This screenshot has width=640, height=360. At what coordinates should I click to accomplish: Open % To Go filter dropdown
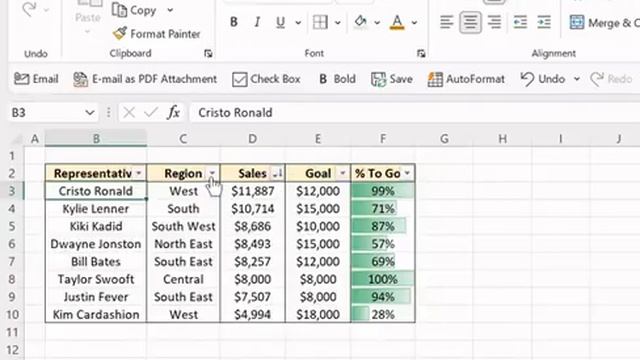[x=407, y=173]
